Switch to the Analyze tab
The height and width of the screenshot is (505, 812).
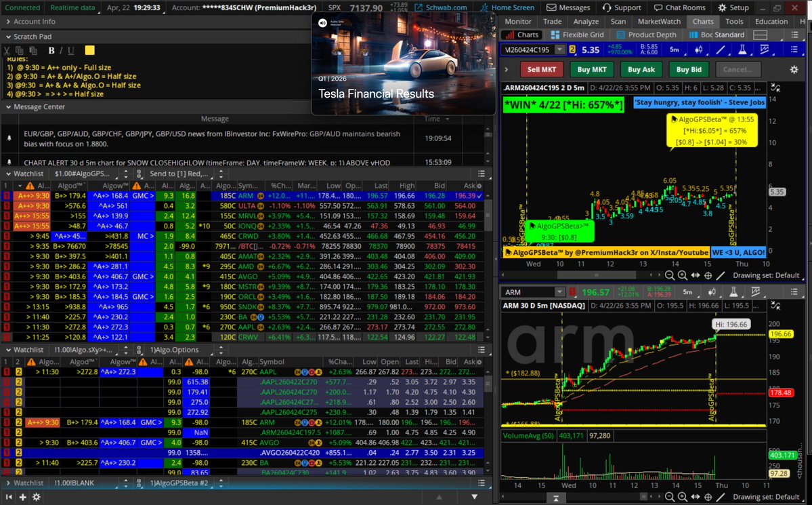[586, 21]
